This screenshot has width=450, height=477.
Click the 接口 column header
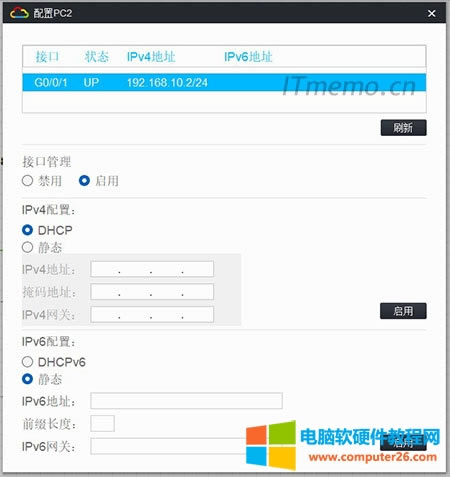(x=47, y=57)
